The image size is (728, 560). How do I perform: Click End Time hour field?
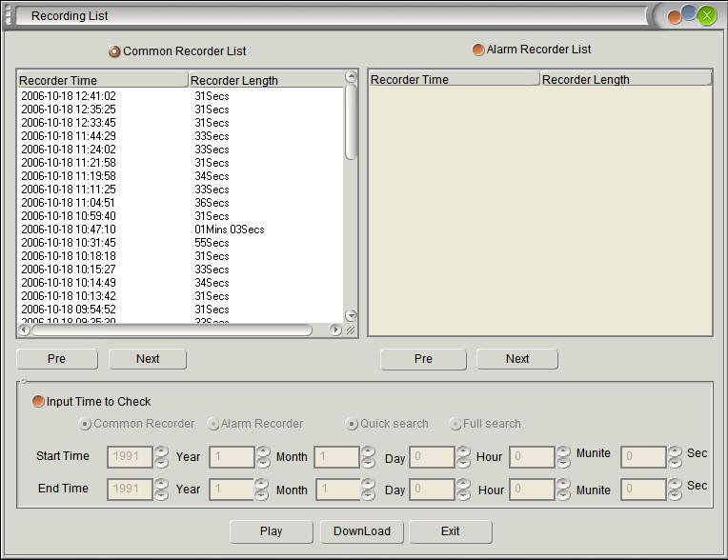point(432,490)
